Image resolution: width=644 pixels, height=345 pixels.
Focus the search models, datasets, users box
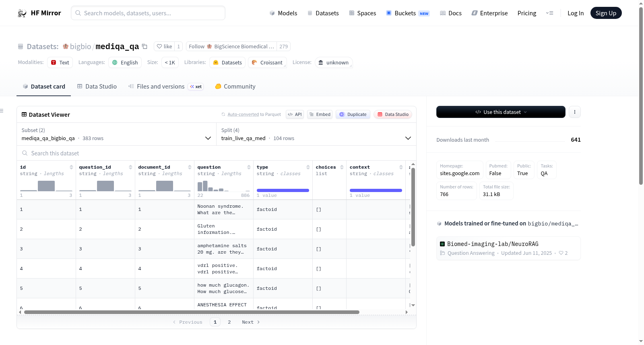[x=148, y=13]
